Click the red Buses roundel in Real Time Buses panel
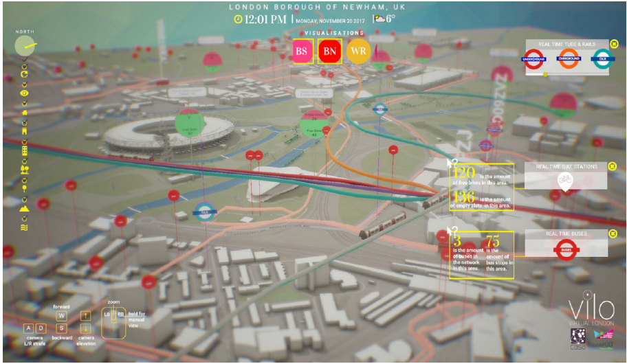This screenshot has width=627, height=364. (566, 250)
